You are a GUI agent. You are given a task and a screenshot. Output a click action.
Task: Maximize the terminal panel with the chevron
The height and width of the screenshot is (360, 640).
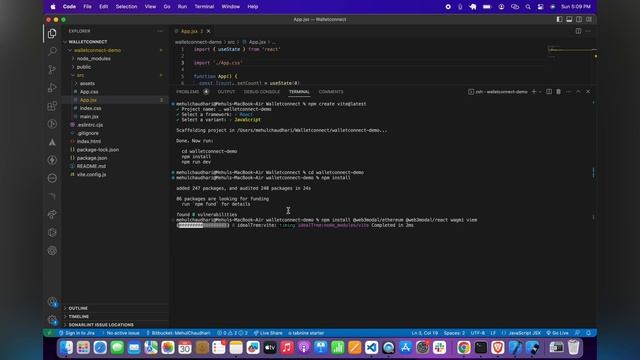(578, 92)
